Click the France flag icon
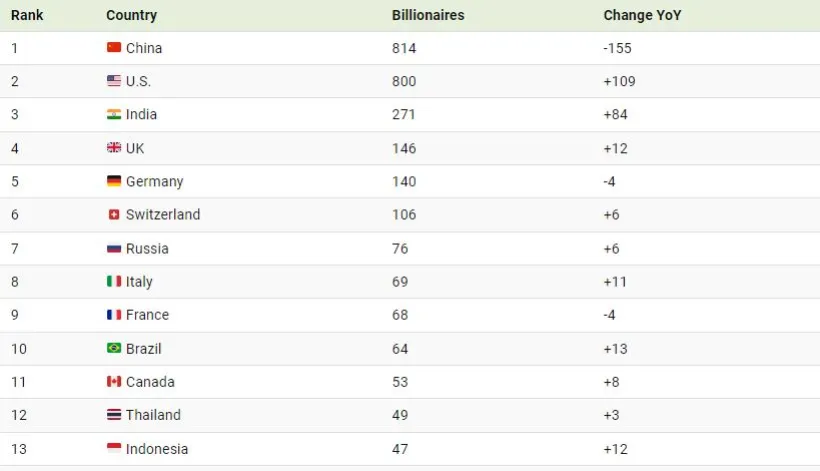 tap(114, 315)
